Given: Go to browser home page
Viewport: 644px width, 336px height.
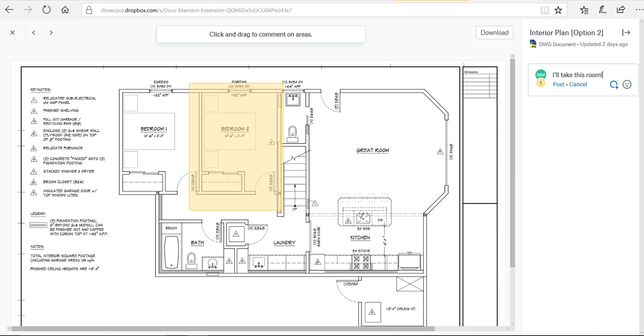Looking at the screenshot, I should coord(65,10).
